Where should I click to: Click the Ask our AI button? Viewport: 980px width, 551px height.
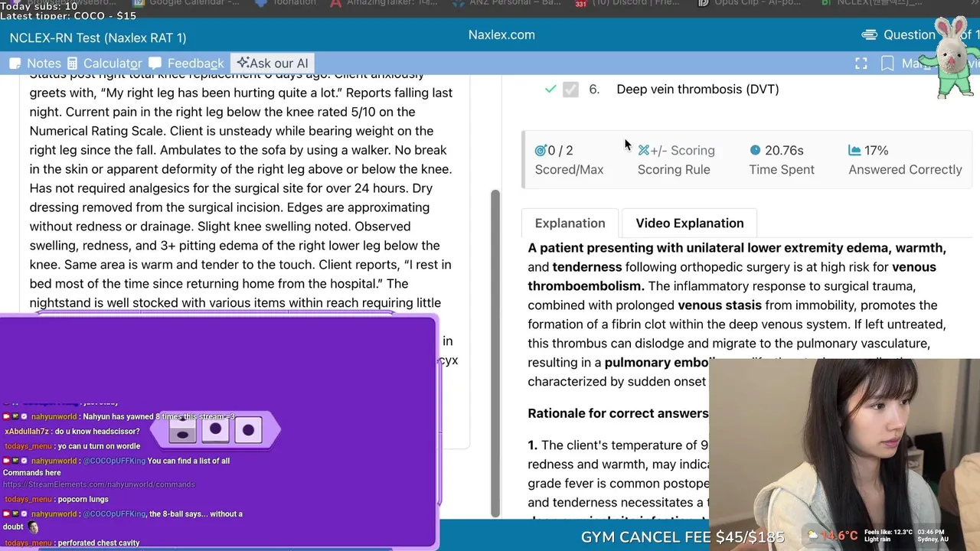click(273, 64)
